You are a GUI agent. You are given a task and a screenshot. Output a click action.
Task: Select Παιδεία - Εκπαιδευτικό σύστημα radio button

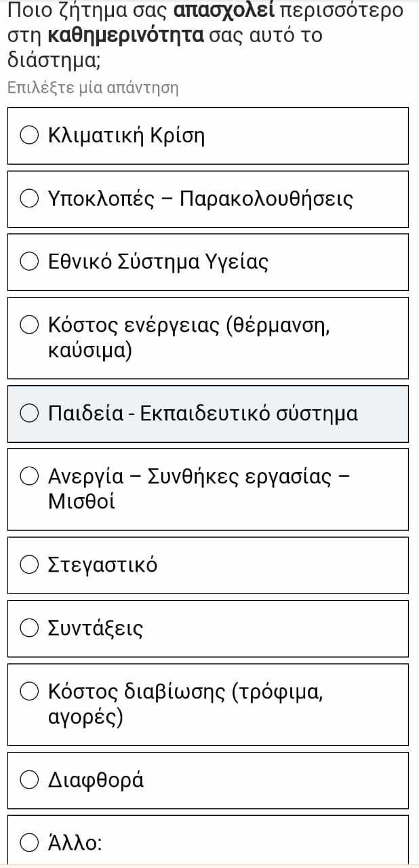tap(29, 414)
